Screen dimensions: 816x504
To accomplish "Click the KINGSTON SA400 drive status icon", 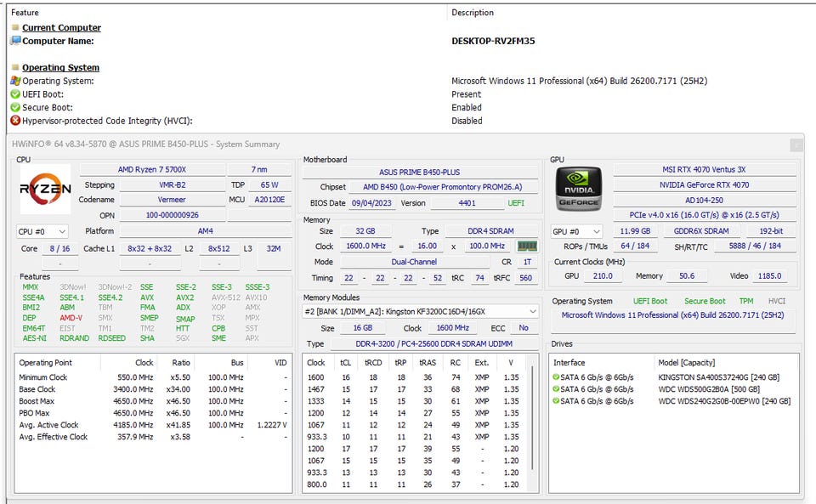I will (557, 377).
